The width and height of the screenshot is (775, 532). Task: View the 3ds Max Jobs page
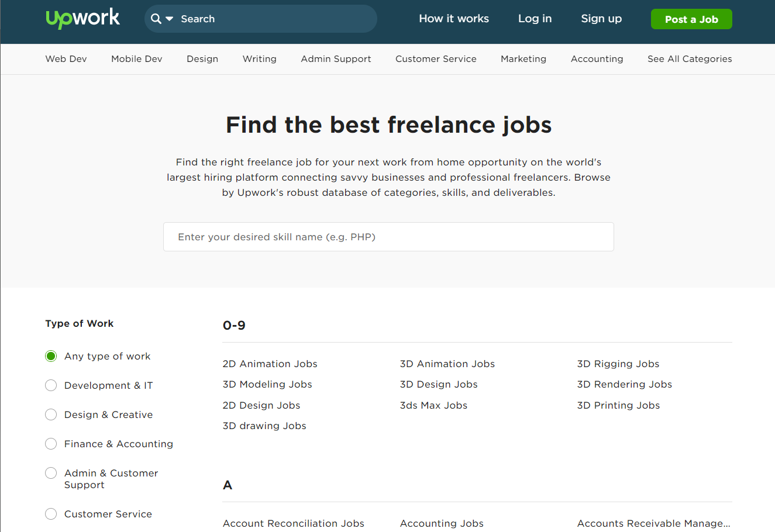[433, 405]
